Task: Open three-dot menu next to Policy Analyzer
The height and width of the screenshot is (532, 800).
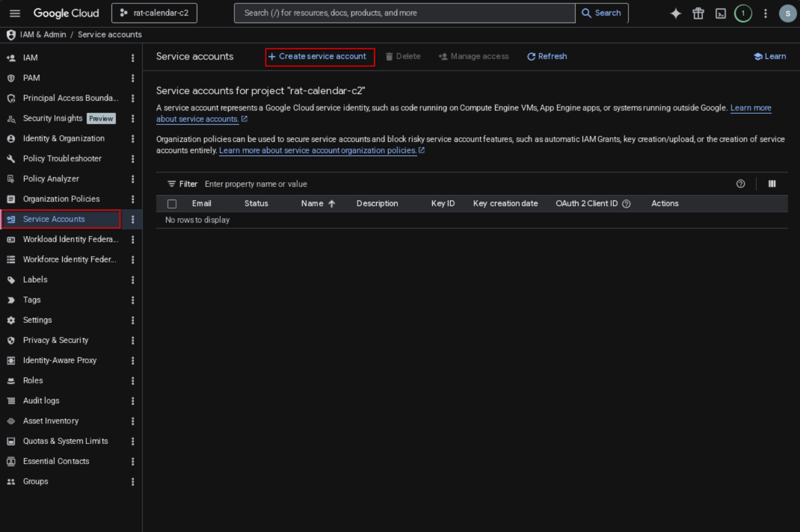Action: (x=133, y=179)
